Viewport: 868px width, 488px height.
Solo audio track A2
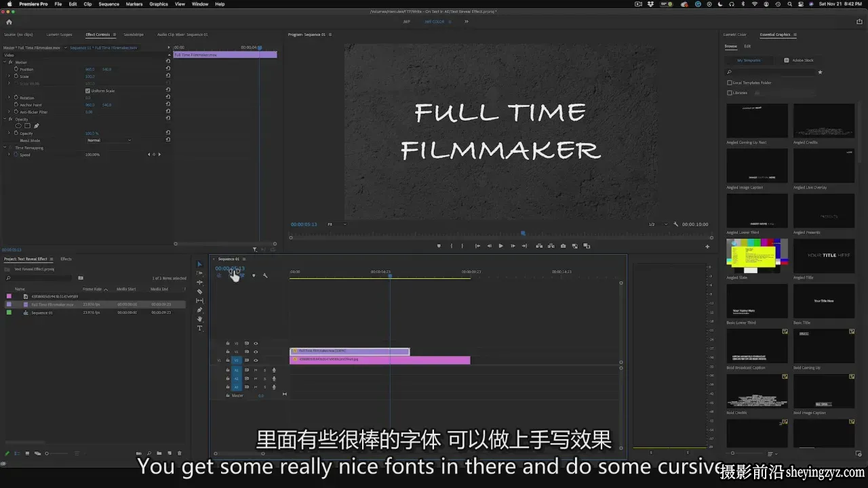click(264, 378)
